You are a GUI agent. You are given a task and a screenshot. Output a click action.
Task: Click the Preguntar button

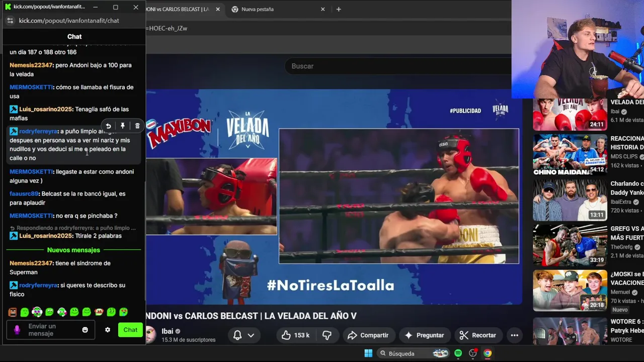tap(424, 335)
